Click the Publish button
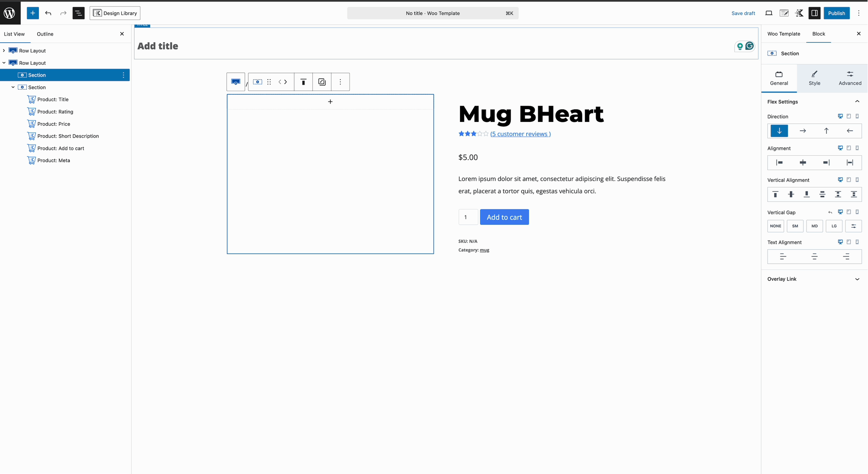 (837, 13)
